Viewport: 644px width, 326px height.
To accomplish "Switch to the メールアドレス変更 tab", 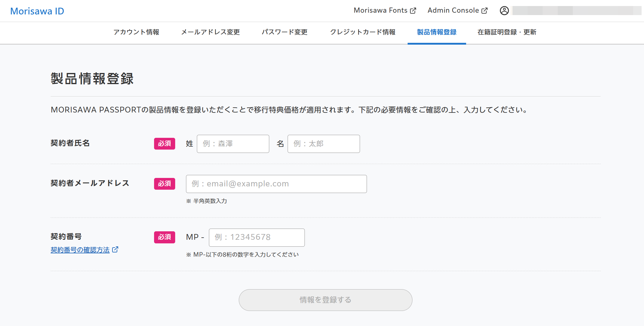I will [210, 32].
